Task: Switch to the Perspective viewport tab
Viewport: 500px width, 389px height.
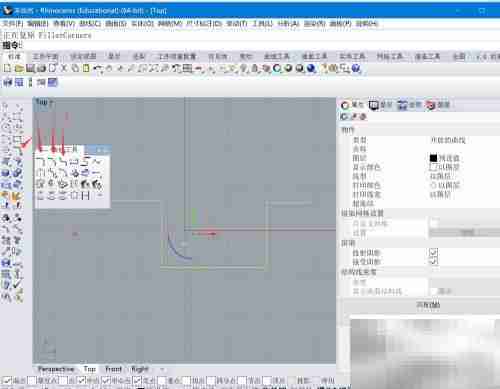Action: pyautogui.click(x=56, y=369)
